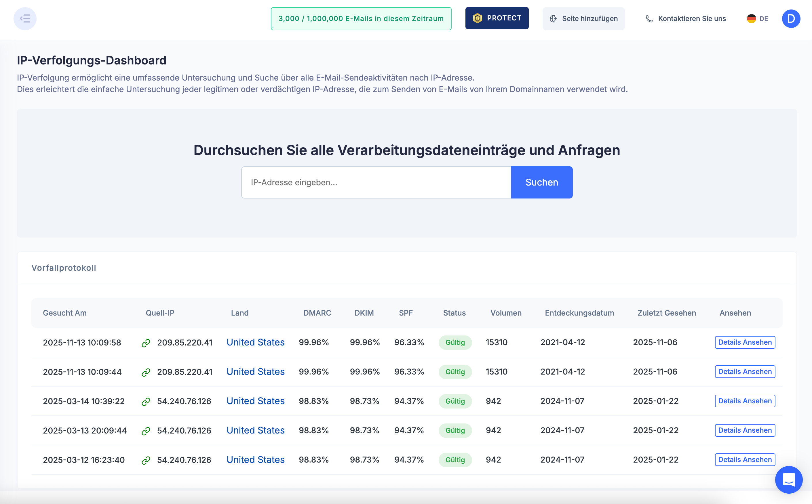Screen dimensions: 812x504
Task: Open the user avatar D menu
Action: click(x=791, y=19)
